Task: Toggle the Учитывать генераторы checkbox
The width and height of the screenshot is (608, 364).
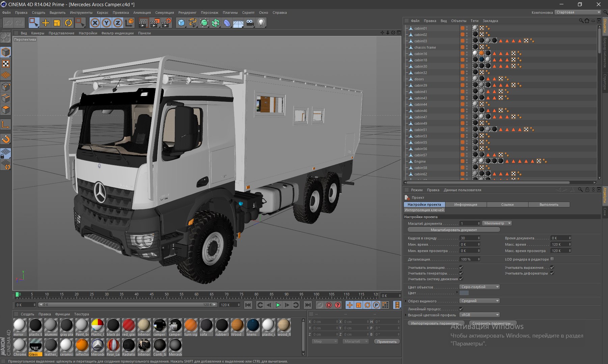Action: (x=461, y=273)
